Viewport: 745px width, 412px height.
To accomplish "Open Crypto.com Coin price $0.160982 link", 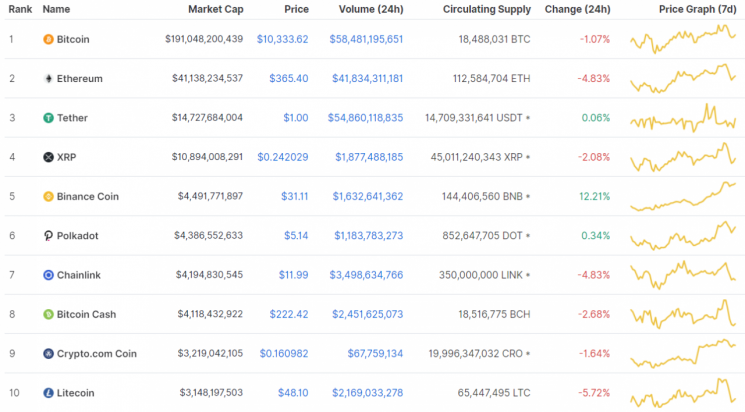I will click(284, 354).
